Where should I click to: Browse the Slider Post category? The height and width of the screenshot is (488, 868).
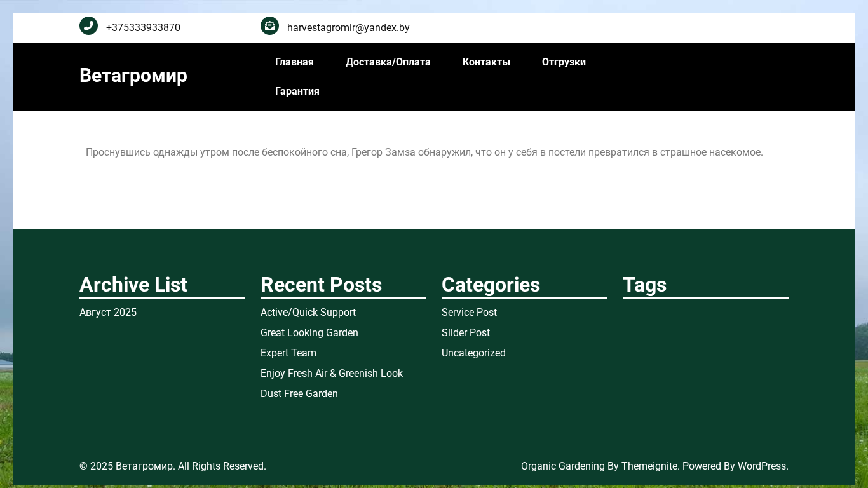[466, 333]
